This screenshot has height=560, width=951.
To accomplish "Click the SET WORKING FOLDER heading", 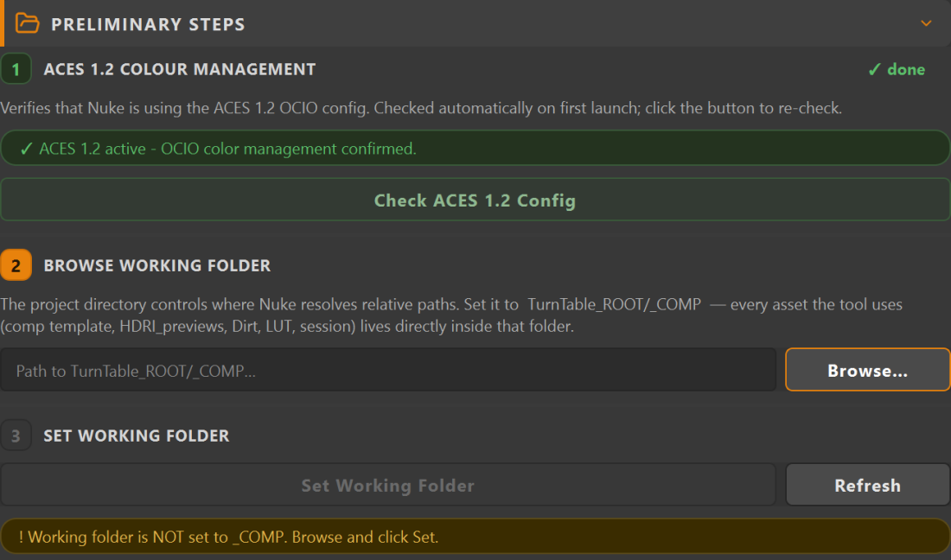I will tap(137, 436).
